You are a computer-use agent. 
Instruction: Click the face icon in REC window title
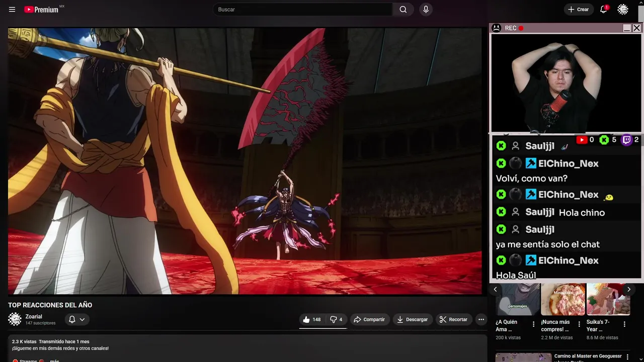coord(497,28)
